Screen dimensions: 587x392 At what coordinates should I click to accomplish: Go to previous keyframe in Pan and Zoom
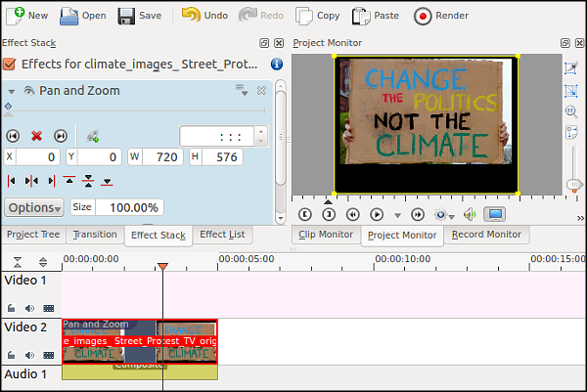pyautogui.click(x=13, y=136)
